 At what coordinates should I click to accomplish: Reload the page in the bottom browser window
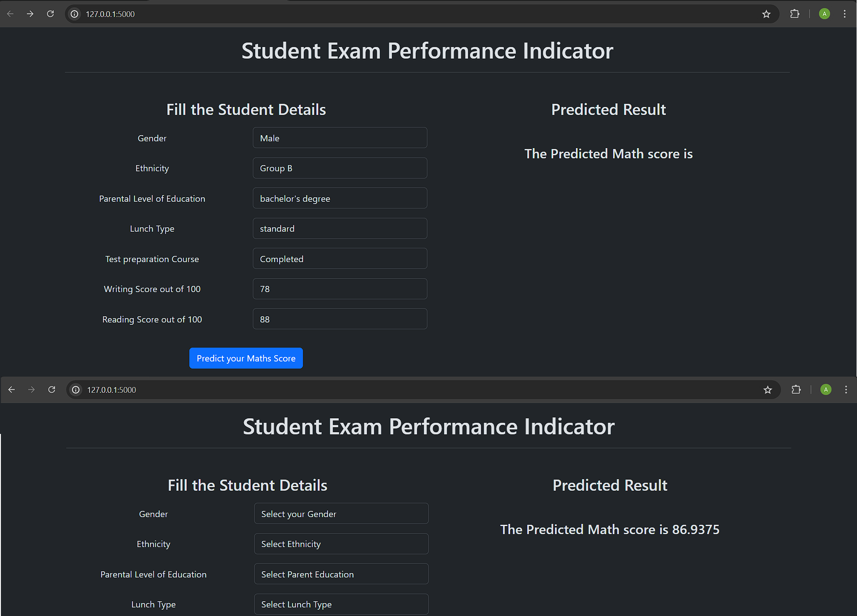[51, 390]
